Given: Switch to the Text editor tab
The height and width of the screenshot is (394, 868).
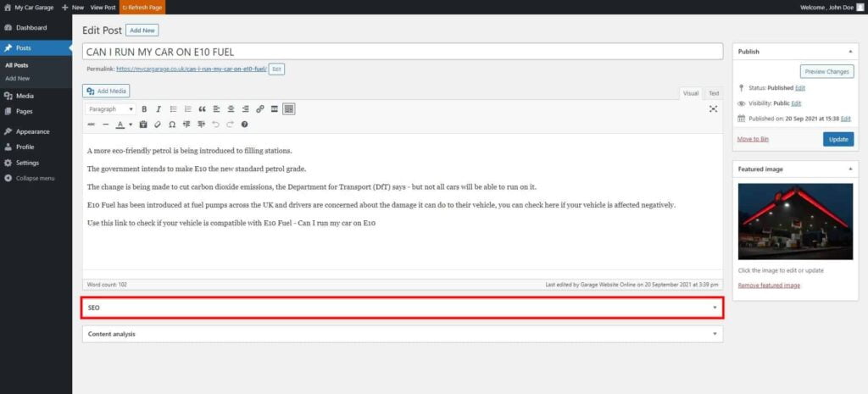Looking at the screenshot, I should pos(714,93).
